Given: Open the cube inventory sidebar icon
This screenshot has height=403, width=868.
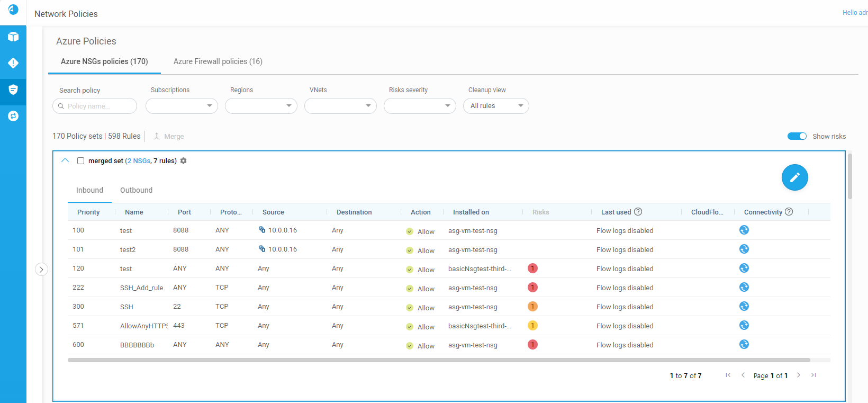Looking at the screenshot, I should pyautogui.click(x=13, y=37).
